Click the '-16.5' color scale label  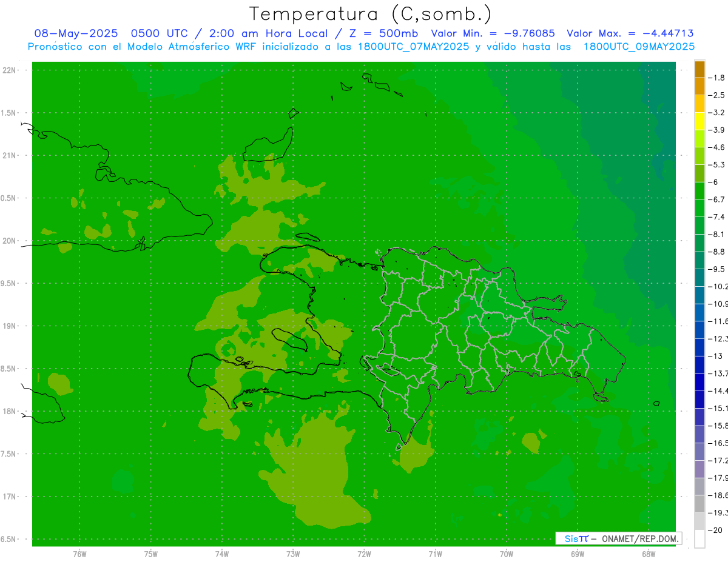pyautogui.click(x=718, y=443)
